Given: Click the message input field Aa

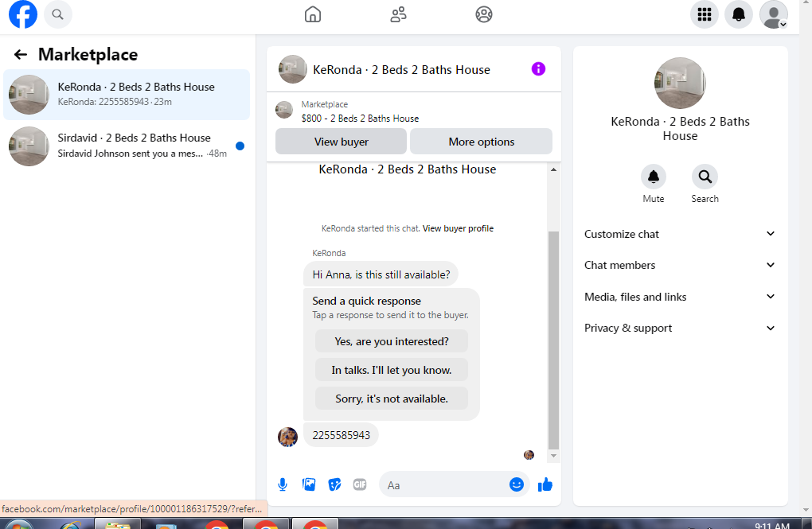Looking at the screenshot, I should point(443,485).
